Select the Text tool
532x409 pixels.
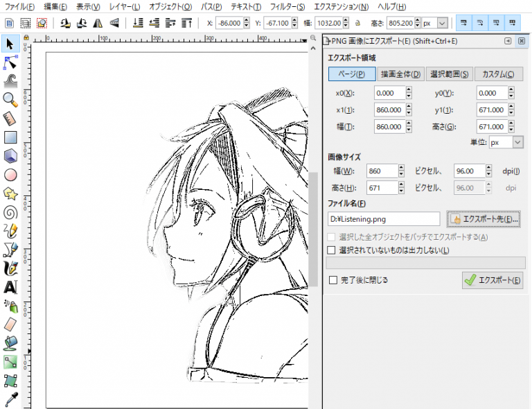click(x=10, y=286)
